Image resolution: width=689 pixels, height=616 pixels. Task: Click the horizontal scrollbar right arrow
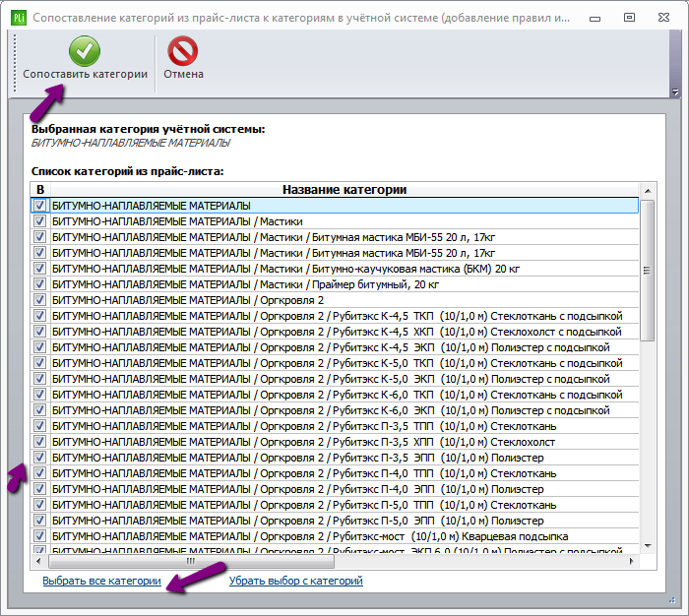tap(632, 561)
